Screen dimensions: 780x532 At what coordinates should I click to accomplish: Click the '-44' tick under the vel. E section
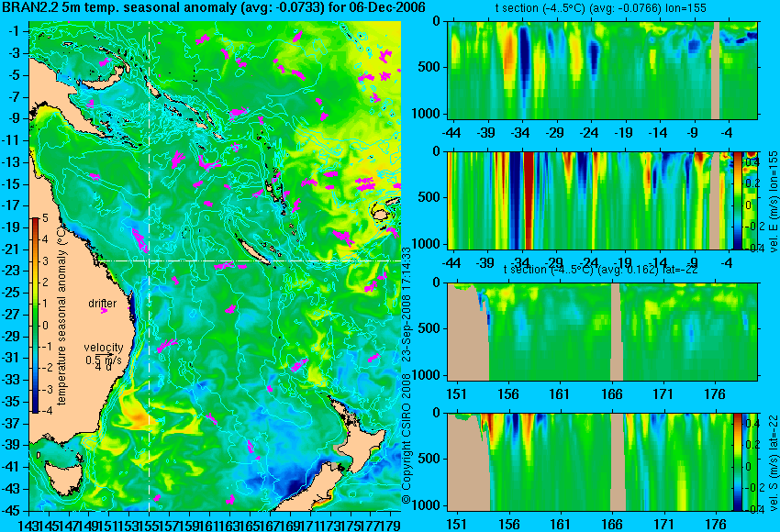click(x=451, y=263)
